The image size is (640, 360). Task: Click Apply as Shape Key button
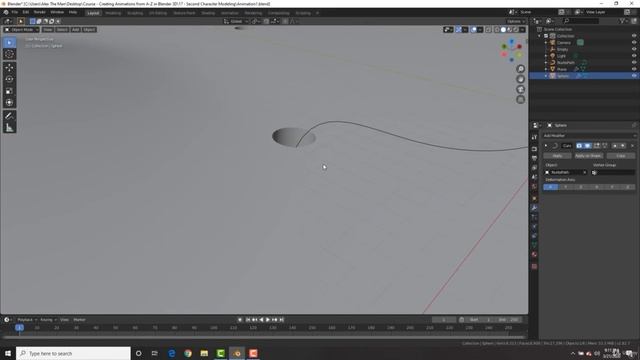(x=589, y=156)
